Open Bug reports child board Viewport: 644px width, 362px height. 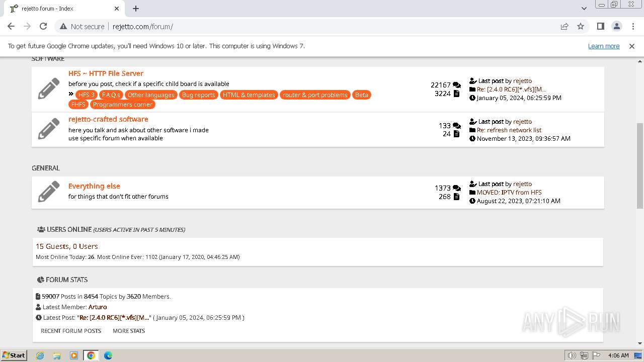tap(198, 95)
